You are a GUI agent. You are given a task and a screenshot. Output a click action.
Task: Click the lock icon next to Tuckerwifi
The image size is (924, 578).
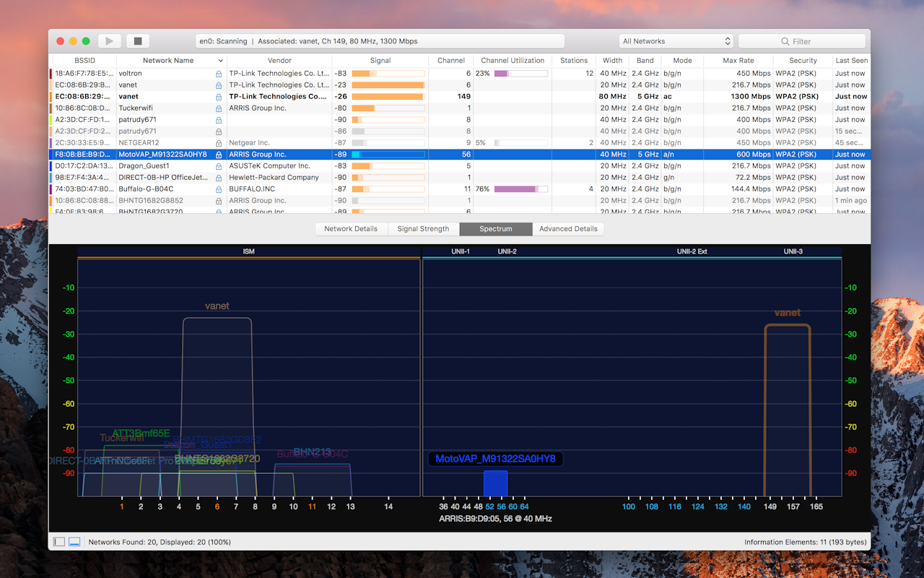click(218, 108)
